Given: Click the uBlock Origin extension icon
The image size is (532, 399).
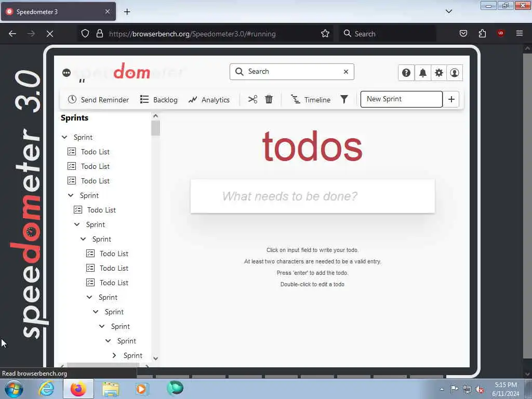Looking at the screenshot, I should pyautogui.click(x=500, y=33).
